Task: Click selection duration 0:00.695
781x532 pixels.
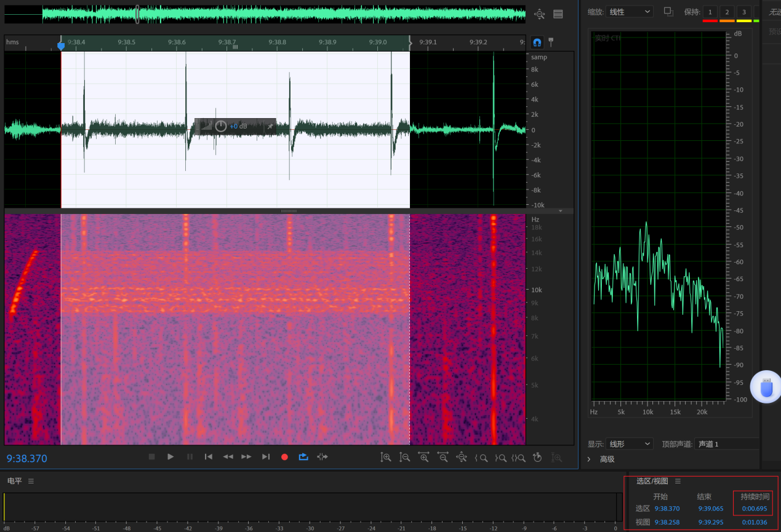Action: [755, 509]
